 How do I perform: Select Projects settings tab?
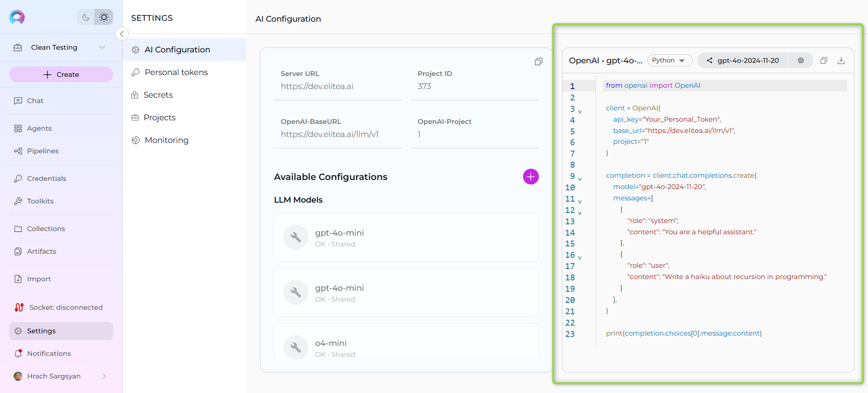point(184,118)
